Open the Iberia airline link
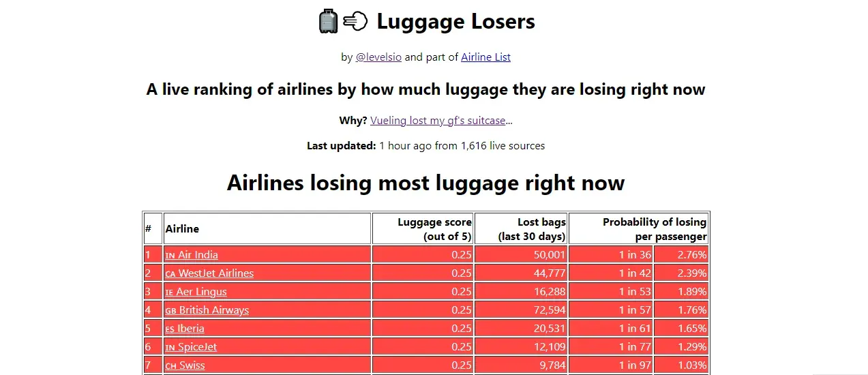 (x=185, y=329)
